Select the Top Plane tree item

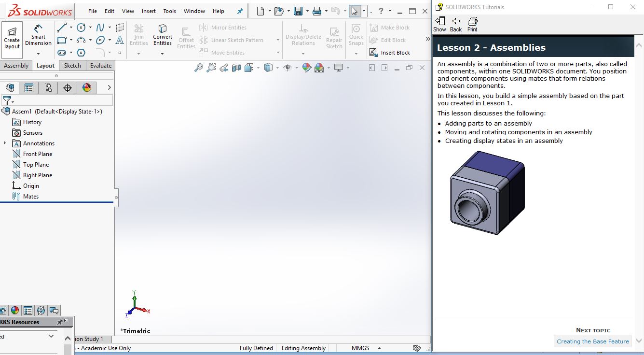[x=30, y=165]
